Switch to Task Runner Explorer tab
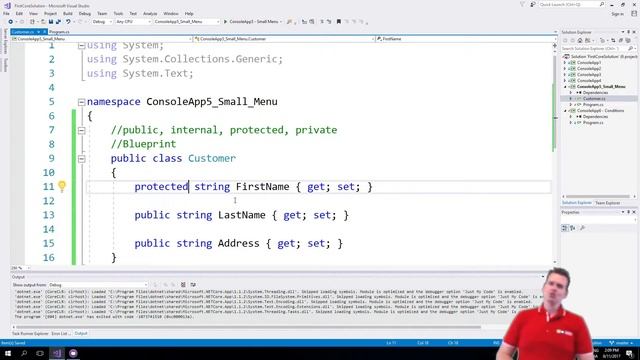The width and height of the screenshot is (640, 360). coord(30,333)
